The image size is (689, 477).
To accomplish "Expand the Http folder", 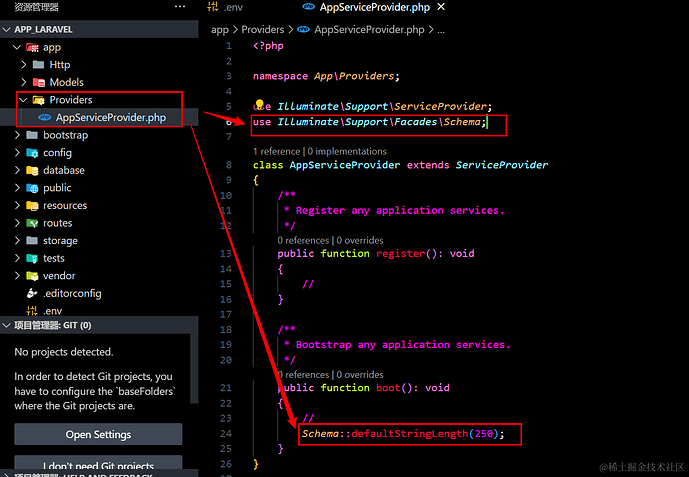I will [x=25, y=65].
